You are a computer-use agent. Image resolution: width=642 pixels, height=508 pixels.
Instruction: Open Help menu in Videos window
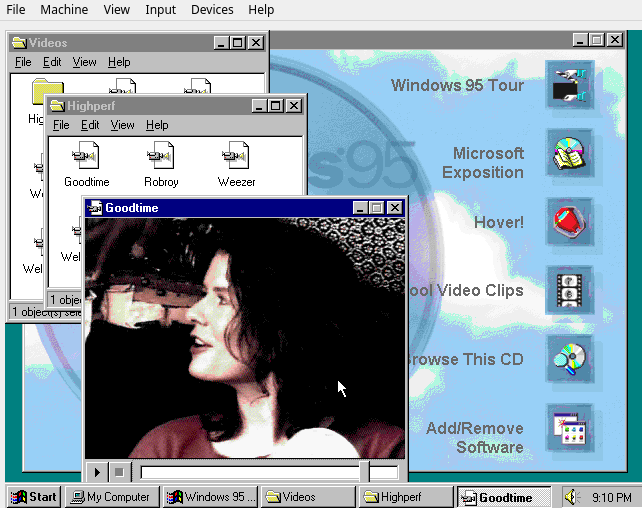[x=119, y=62]
